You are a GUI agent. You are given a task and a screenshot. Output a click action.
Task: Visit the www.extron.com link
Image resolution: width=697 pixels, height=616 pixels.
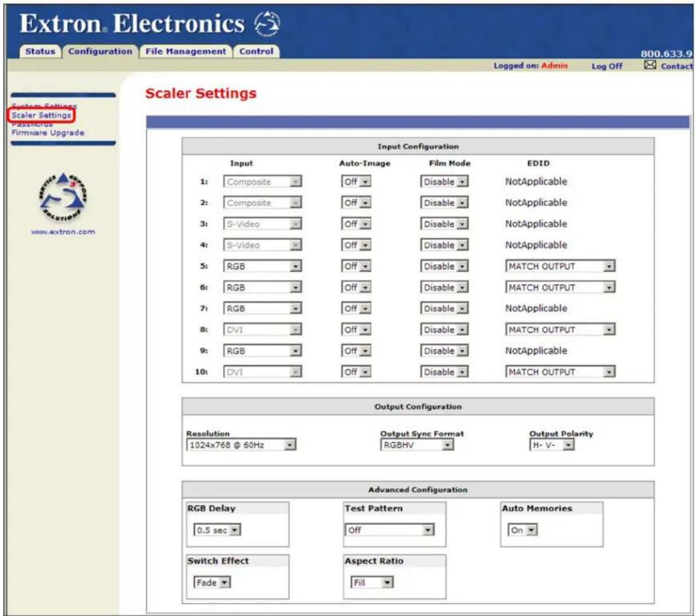click(63, 231)
